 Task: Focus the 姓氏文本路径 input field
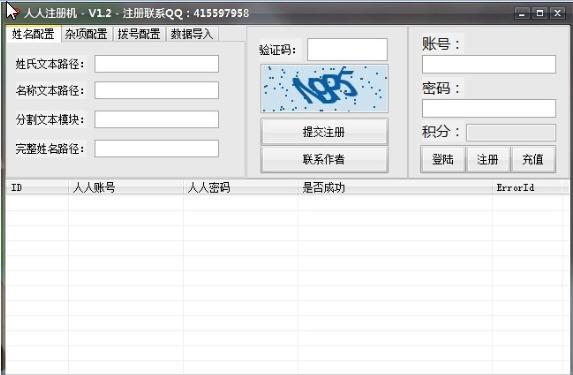[x=157, y=64]
